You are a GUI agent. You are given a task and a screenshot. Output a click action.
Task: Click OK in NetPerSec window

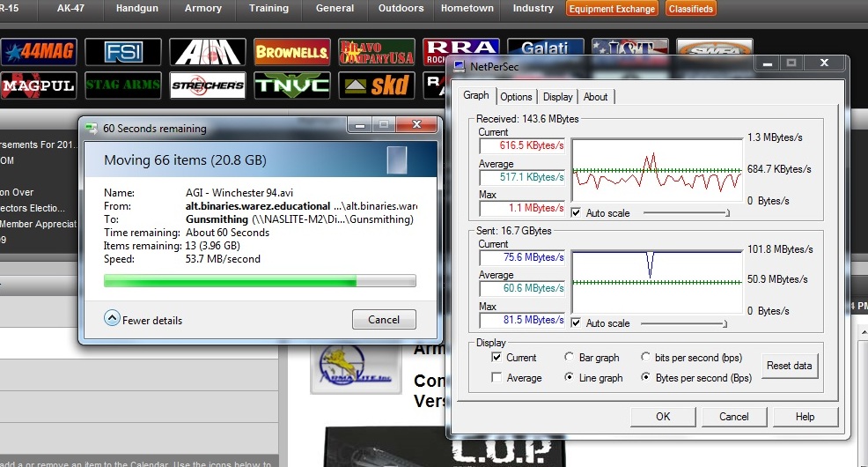(x=663, y=417)
